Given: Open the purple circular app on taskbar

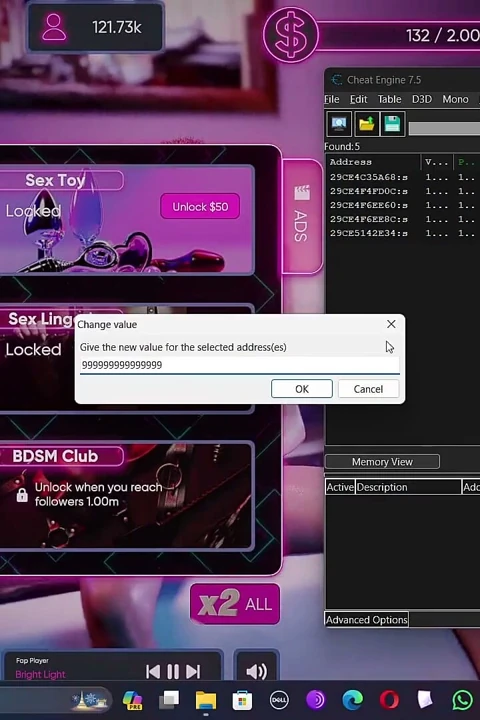Looking at the screenshot, I should point(316,700).
